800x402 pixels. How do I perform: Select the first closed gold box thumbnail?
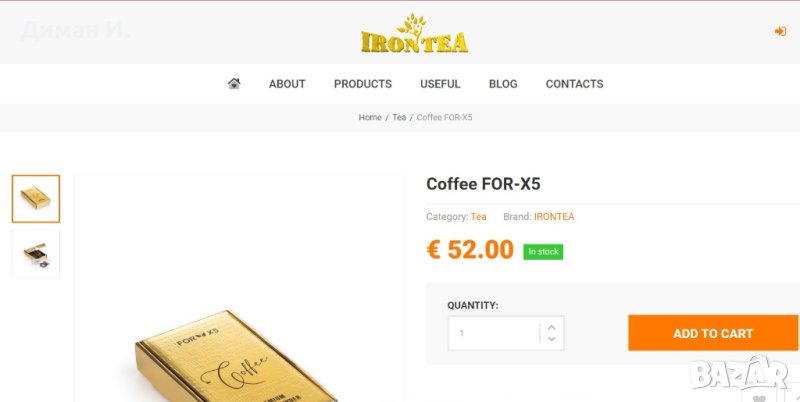click(36, 199)
